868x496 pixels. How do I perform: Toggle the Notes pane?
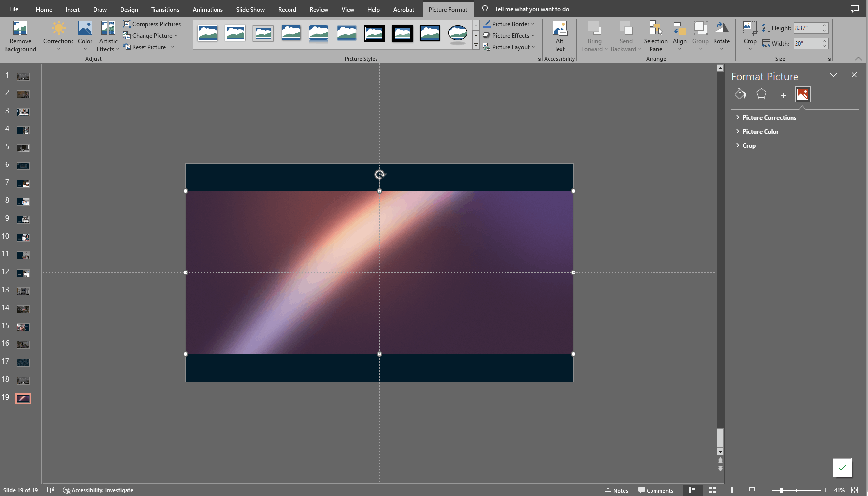pos(617,490)
